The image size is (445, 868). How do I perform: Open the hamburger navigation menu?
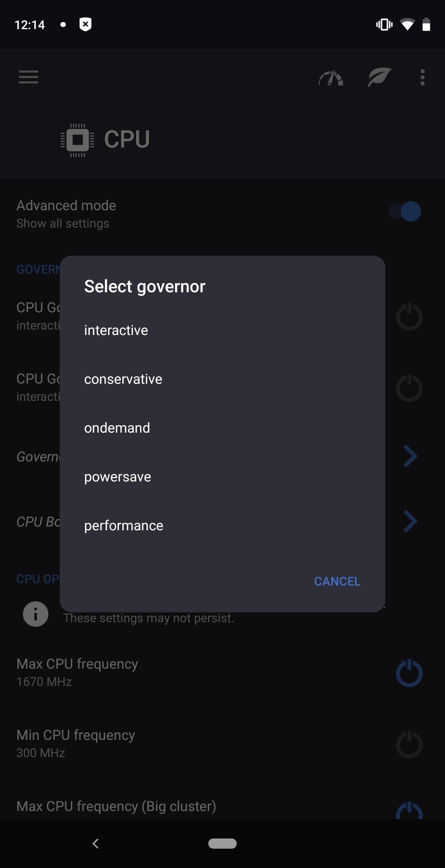click(x=28, y=77)
